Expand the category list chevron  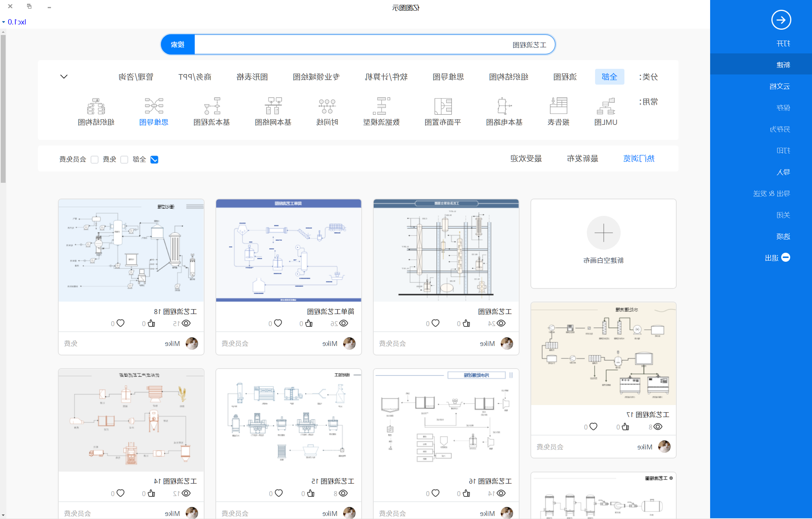pos(64,77)
